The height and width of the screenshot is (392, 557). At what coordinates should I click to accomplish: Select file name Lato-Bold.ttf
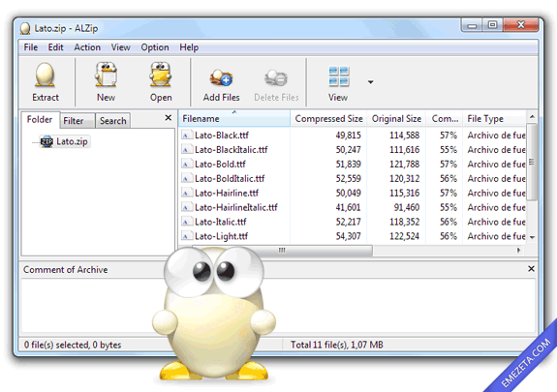[x=220, y=164]
